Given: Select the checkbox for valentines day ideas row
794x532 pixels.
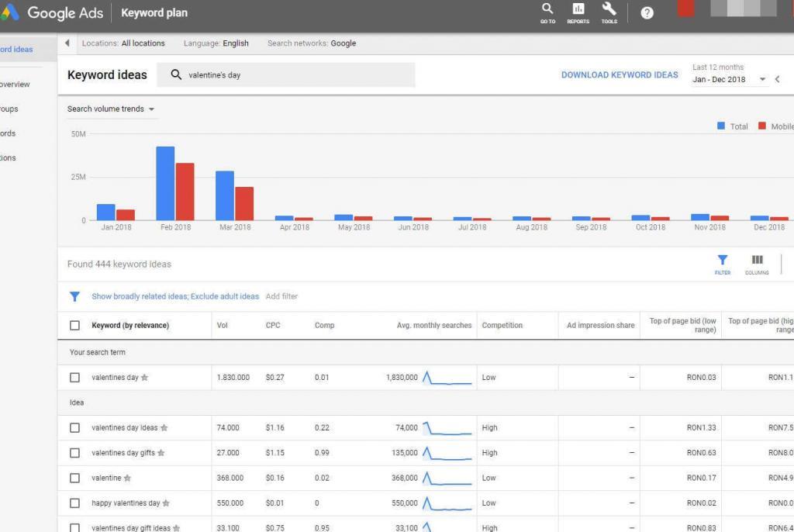Looking at the screenshot, I should point(74,427).
